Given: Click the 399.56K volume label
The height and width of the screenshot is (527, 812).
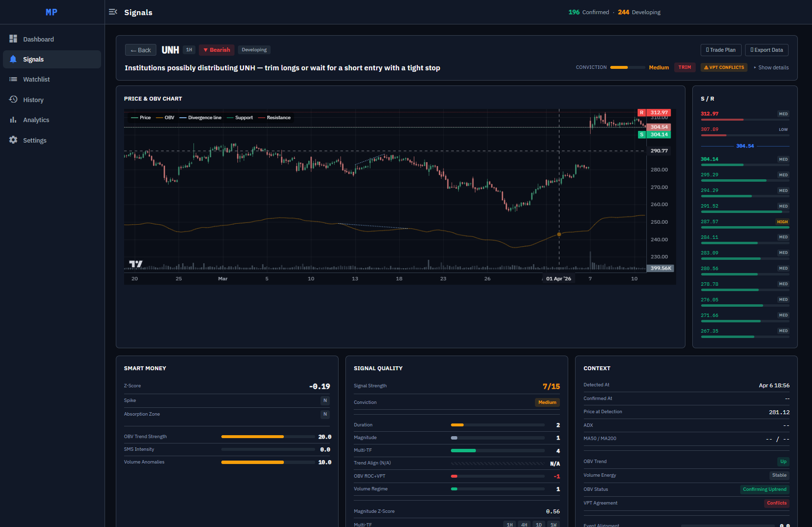Looking at the screenshot, I should pos(661,268).
